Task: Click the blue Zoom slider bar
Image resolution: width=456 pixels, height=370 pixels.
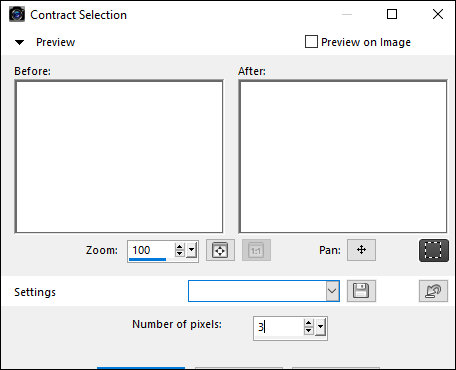Action: tap(147, 259)
